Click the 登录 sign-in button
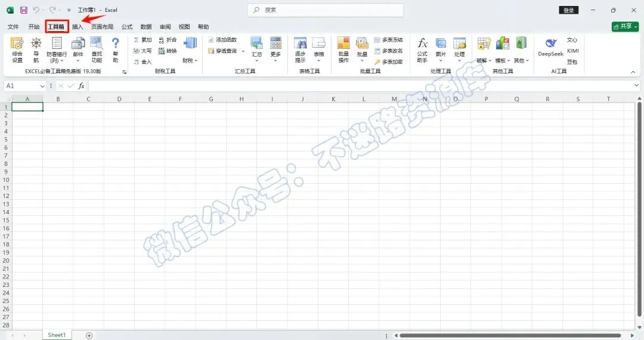644x340 pixels. pos(569,10)
